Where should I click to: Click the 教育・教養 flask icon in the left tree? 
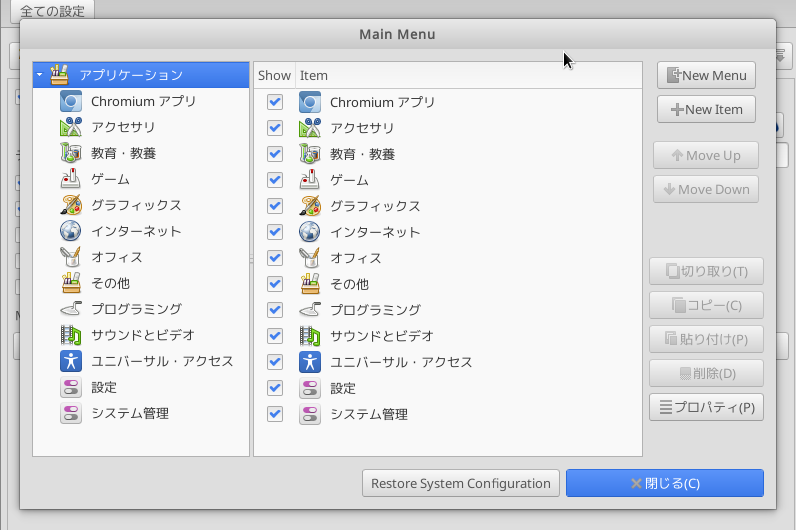click(71, 153)
